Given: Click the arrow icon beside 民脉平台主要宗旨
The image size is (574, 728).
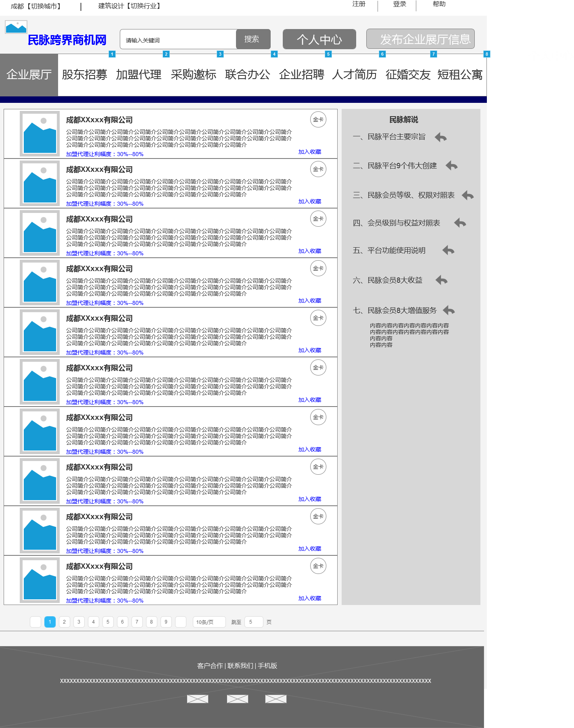Looking at the screenshot, I should click(x=440, y=138).
